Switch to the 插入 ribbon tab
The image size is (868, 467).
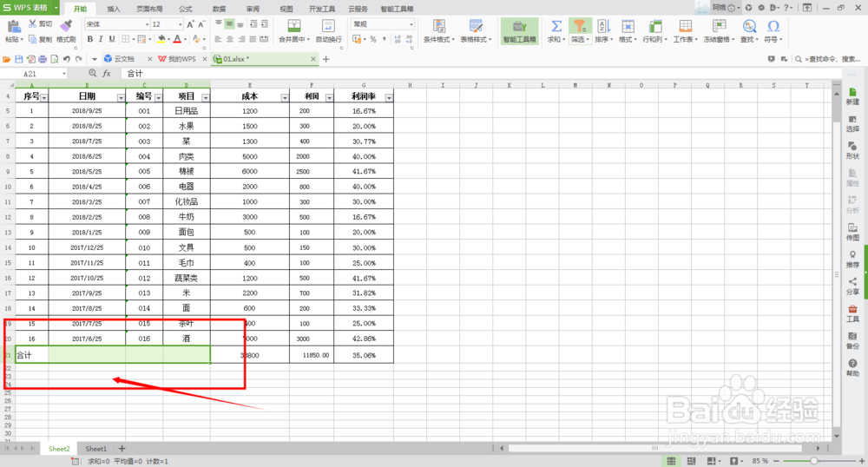pyautogui.click(x=114, y=9)
